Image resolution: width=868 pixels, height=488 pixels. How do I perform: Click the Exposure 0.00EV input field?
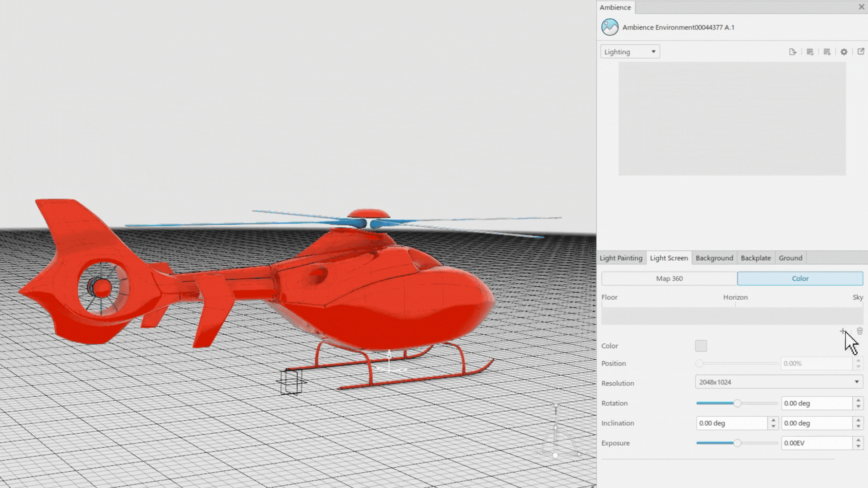tap(816, 443)
